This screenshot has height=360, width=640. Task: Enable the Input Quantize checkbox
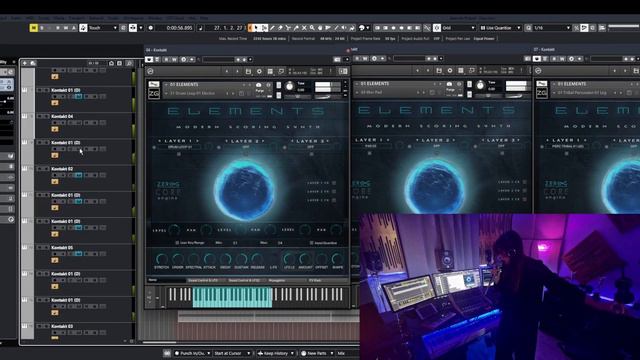(x=311, y=242)
